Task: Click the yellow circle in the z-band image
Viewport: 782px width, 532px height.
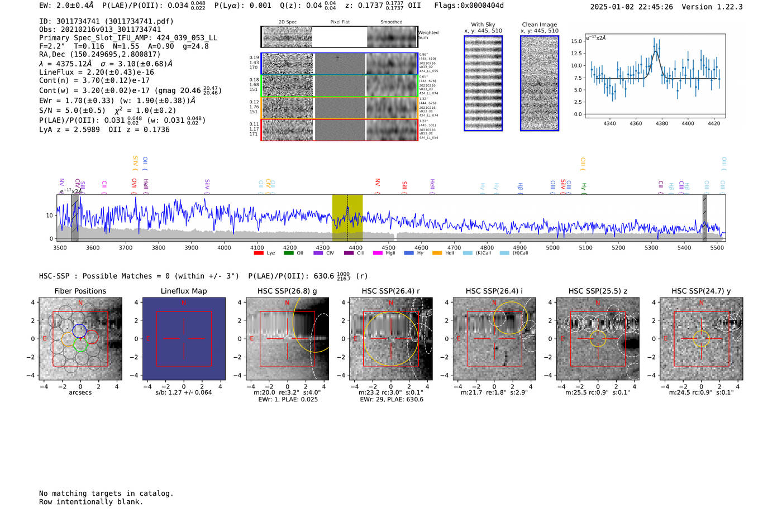Action: [x=598, y=338]
